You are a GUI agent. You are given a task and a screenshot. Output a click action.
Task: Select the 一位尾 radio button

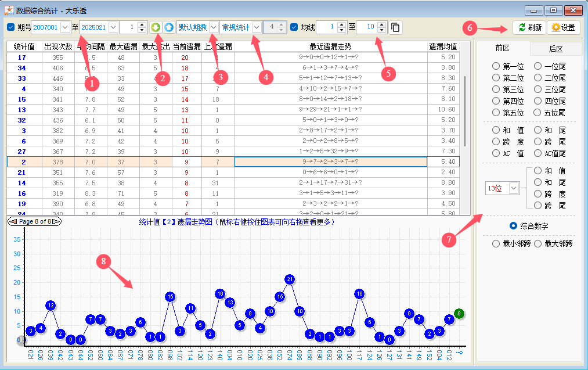click(x=538, y=66)
